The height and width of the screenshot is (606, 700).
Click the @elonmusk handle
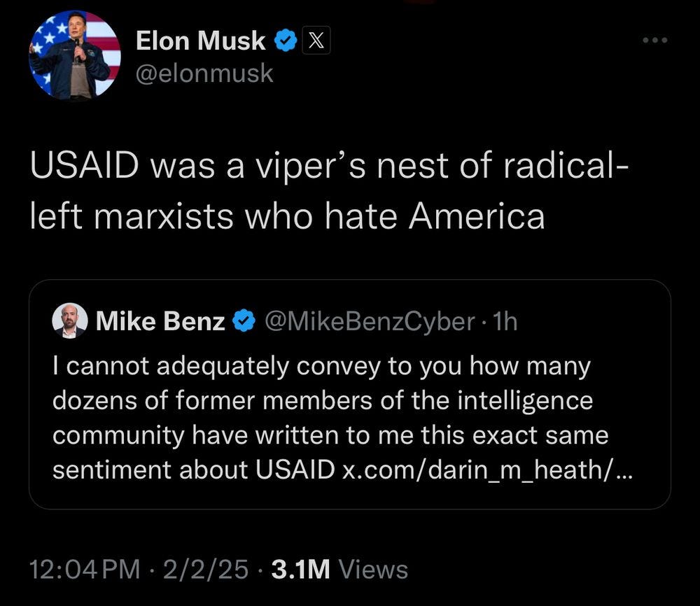pos(206,73)
